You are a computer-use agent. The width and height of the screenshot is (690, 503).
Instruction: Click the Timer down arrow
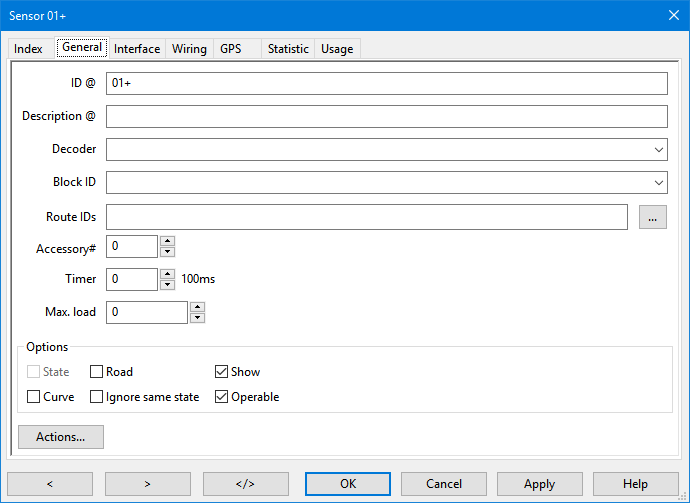(x=167, y=285)
